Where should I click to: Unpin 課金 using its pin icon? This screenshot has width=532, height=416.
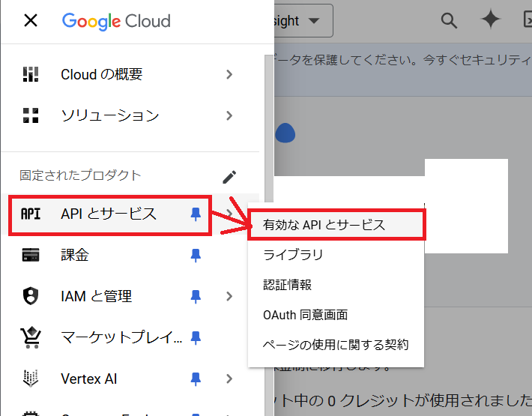[196, 256]
